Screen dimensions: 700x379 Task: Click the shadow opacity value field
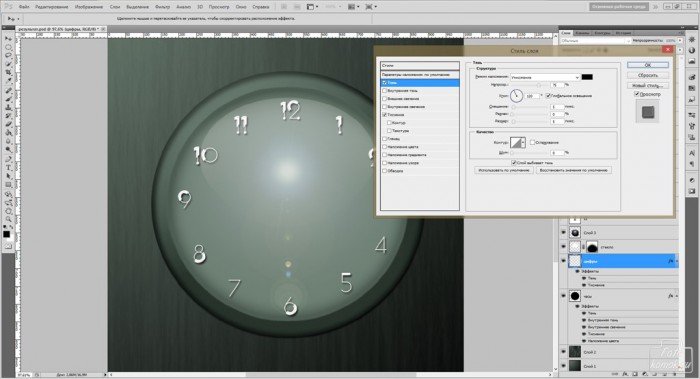[557, 85]
